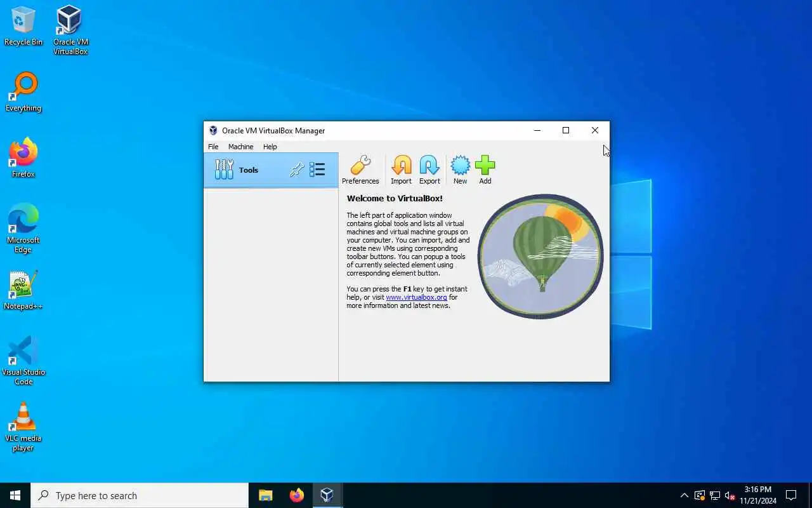Minimize the VirtualBox Manager window
Viewport: 812px width, 508px height.
[537, 130]
